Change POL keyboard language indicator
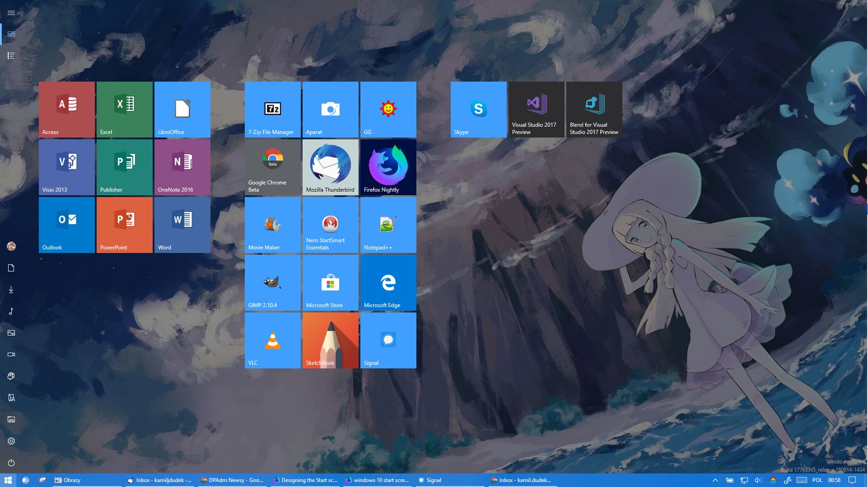 (818, 480)
